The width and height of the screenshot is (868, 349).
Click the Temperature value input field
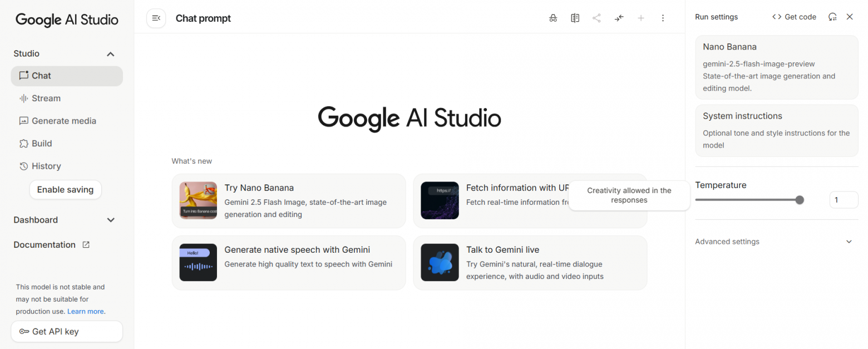tap(843, 200)
